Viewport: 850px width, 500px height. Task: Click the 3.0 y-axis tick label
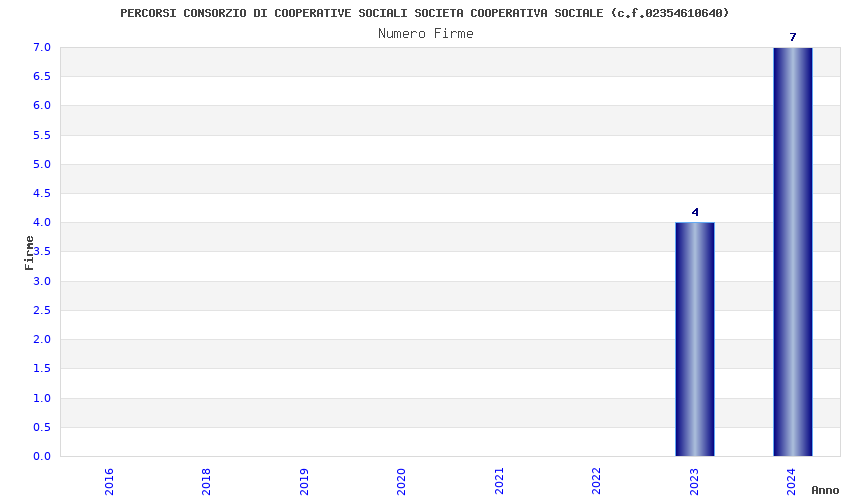pos(42,281)
